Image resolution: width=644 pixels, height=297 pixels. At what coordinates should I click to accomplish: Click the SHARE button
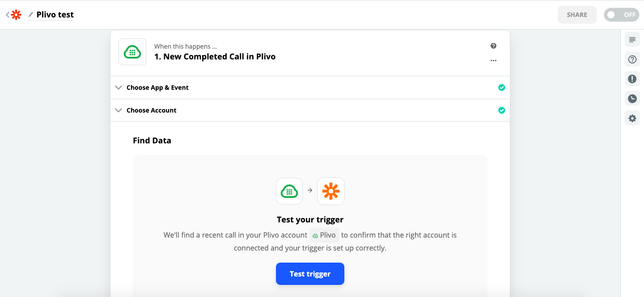(x=577, y=15)
